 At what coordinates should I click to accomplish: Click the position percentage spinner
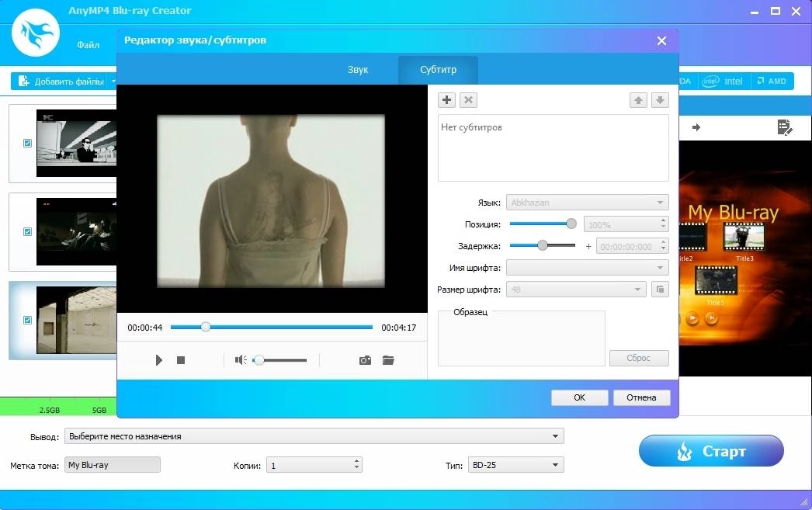pyautogui.click(x=626, y=224)
